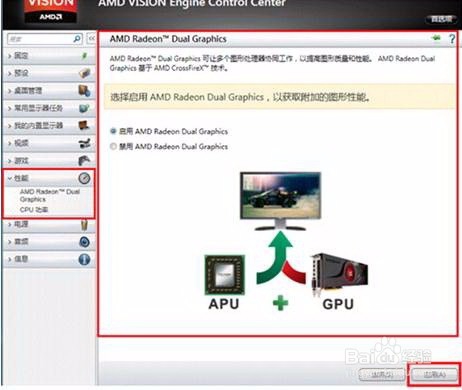
Task: Click the 信息 blue info icon
Action: [84, 259]
